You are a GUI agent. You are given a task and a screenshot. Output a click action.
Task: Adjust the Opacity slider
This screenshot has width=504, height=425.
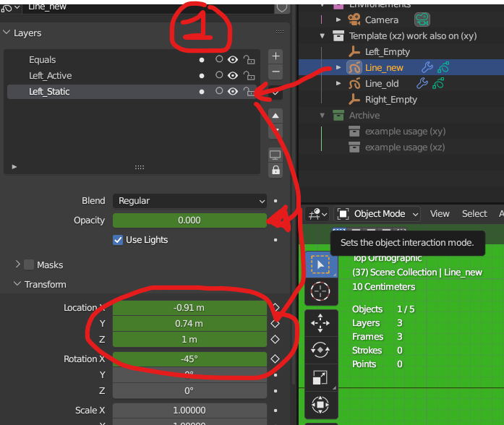(189, 220)
